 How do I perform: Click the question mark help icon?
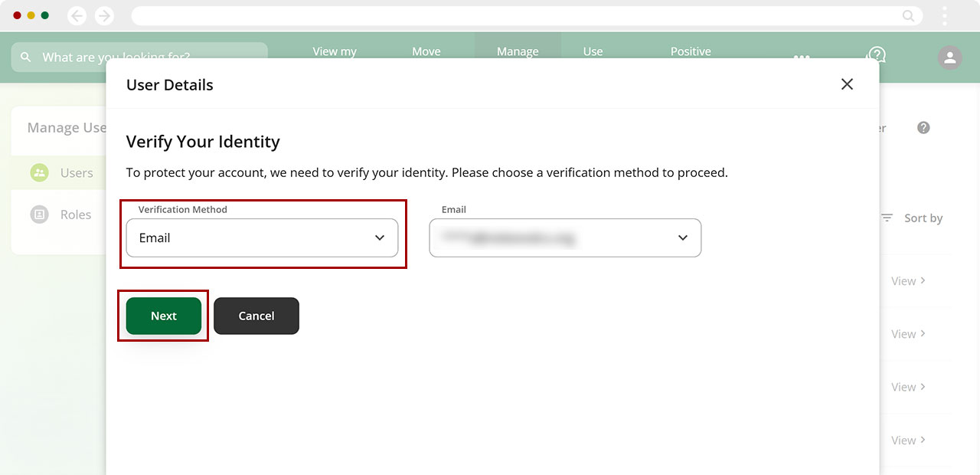[x=923, y=128]
